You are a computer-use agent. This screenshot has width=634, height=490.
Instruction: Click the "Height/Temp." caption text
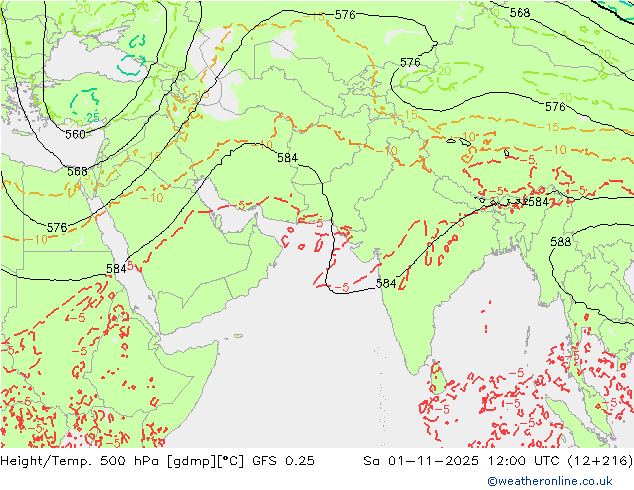pyautogui.click(x=47, y=461)
